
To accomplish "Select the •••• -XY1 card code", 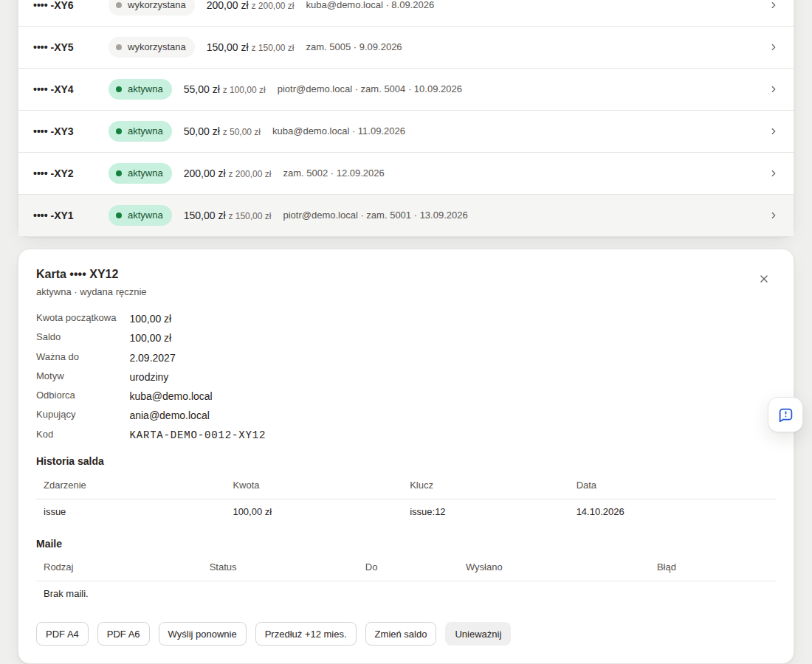I will [53, 216].
